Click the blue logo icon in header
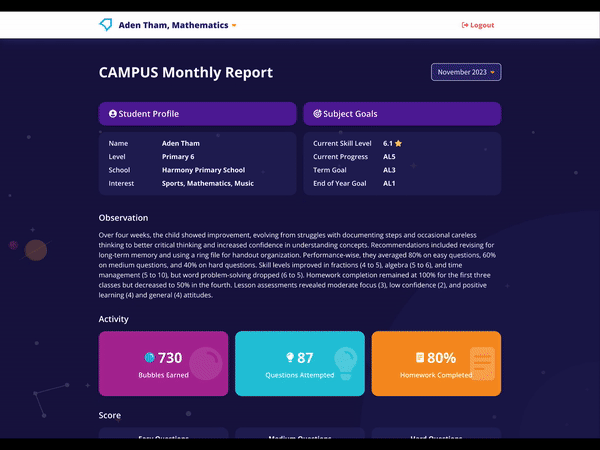The height and width of the screenshot is (450, 600). [x=106, y=25]
